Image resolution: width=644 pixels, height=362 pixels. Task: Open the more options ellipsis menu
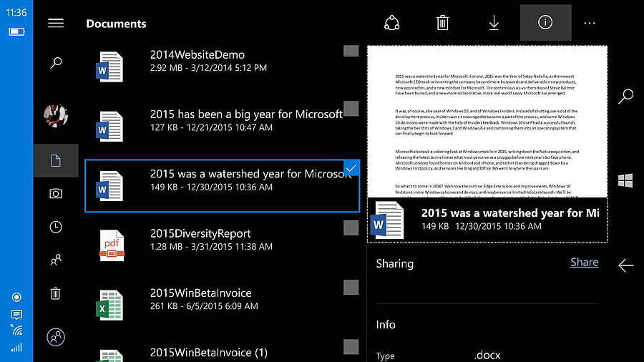tap(590, 23)
